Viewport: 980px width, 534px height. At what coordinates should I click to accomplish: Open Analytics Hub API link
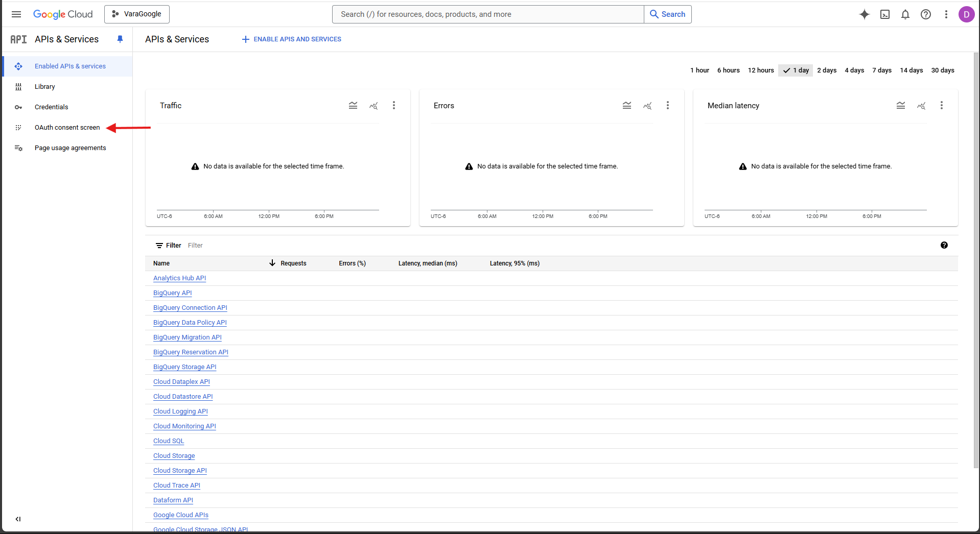tap(179, 278)
